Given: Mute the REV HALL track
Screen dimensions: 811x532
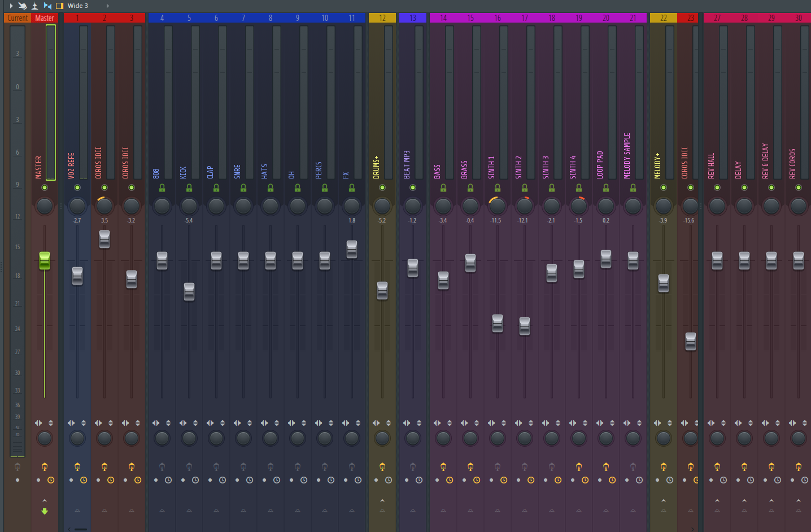Looking at the screenshot, I should pos(717,187).
